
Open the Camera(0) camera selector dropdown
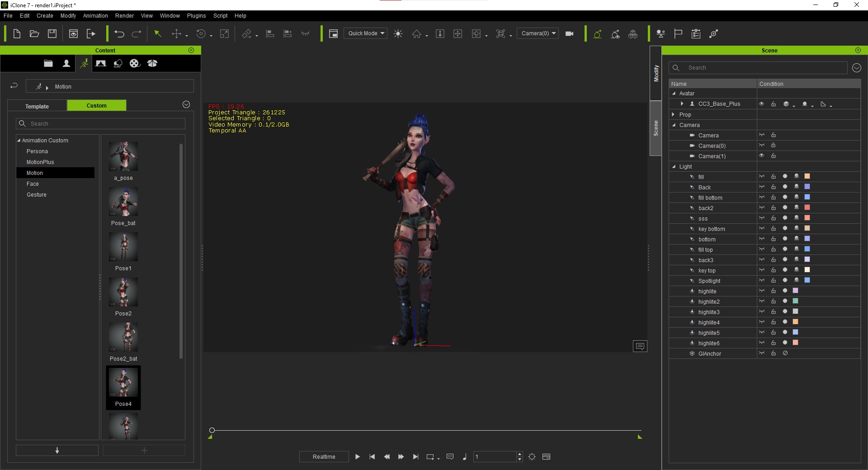point(538,33)
